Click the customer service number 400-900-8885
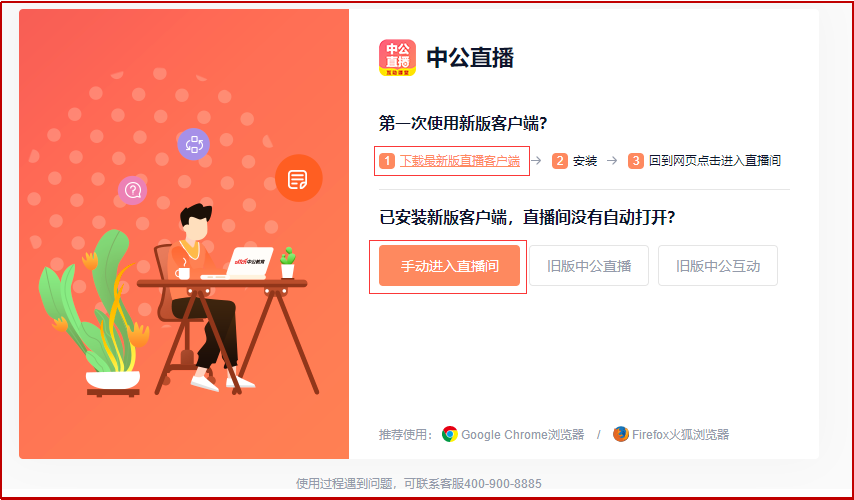This screenshot has height=500, width=854. [503, 483]
